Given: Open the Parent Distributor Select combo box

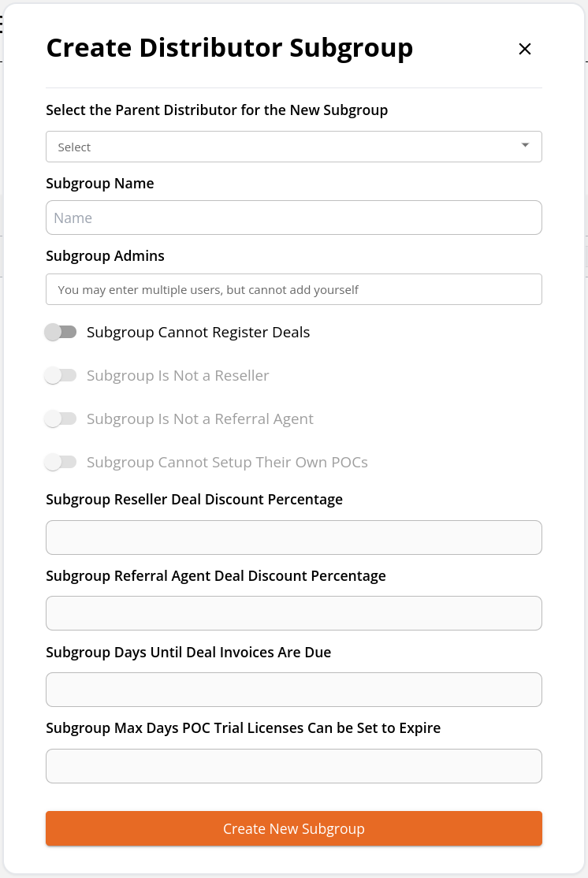Looking at the screenshot, I should point(293,147).
